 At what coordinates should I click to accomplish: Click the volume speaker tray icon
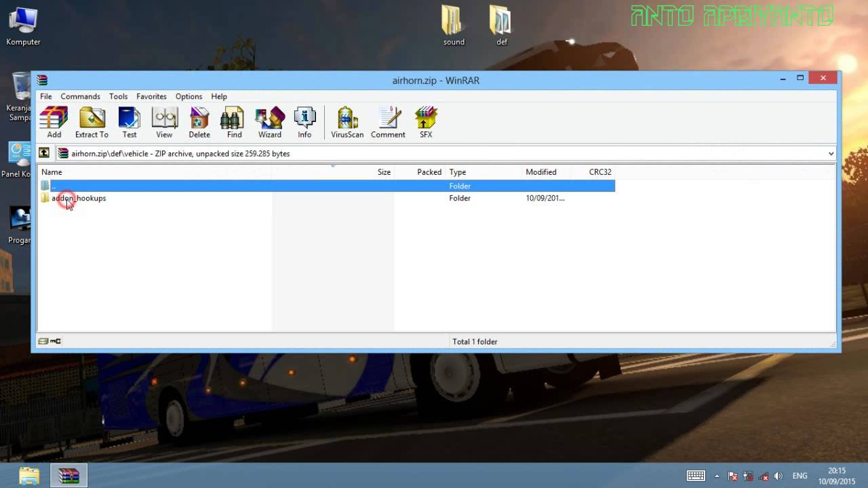[778, 476]
